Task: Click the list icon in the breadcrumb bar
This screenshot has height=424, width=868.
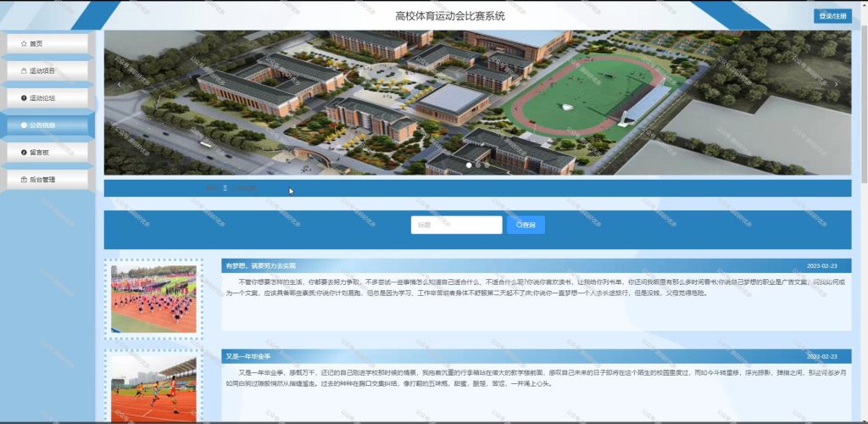Action: tap(225, 188)
